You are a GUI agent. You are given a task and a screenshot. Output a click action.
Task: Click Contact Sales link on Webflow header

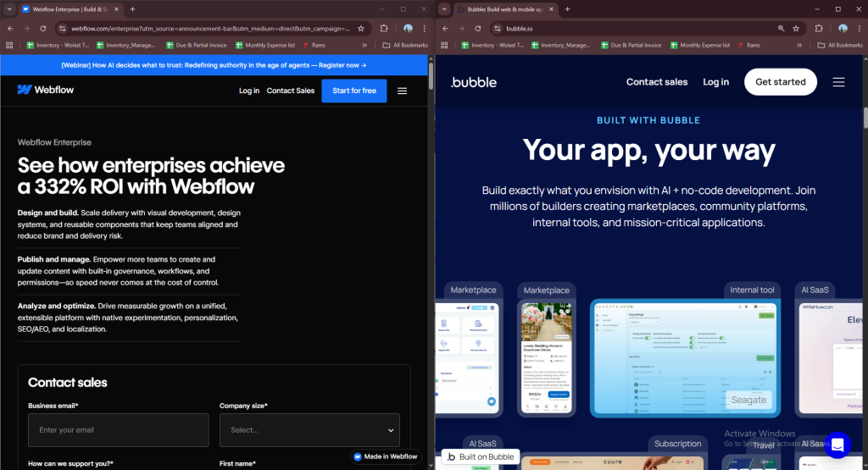pyautogui.click(x=291, y=91)
